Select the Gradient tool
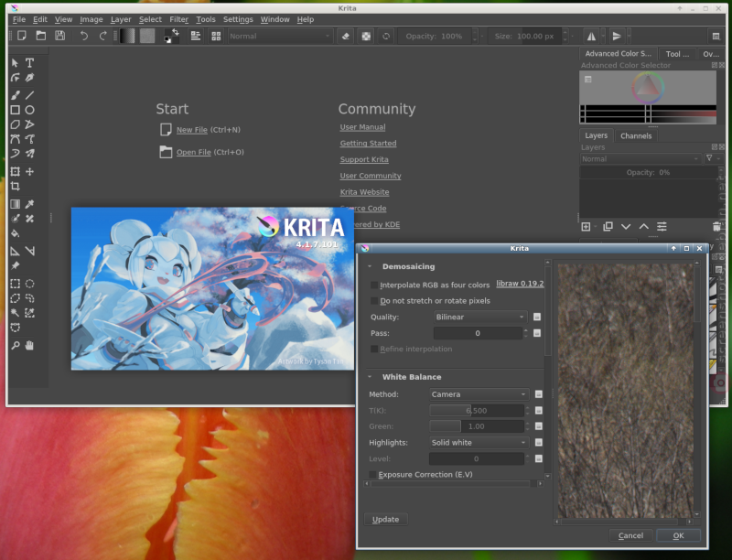 click(15, 204)
